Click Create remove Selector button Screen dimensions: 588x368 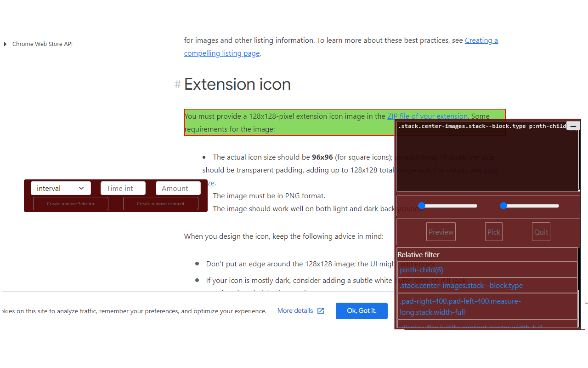(70, 203)
